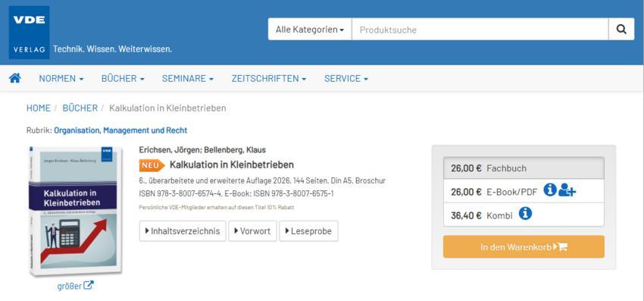The image size is (644, 301).
Task: Click the title Kalkulation in Kleinbetrieben heading
Action: 232,165
